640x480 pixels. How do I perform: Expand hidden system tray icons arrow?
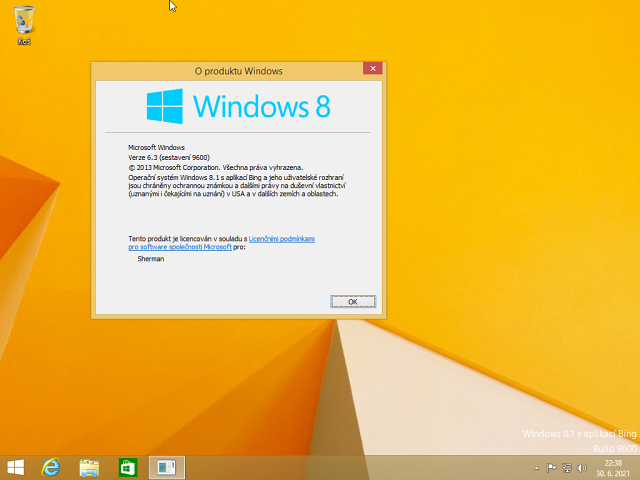pos(536,468)
